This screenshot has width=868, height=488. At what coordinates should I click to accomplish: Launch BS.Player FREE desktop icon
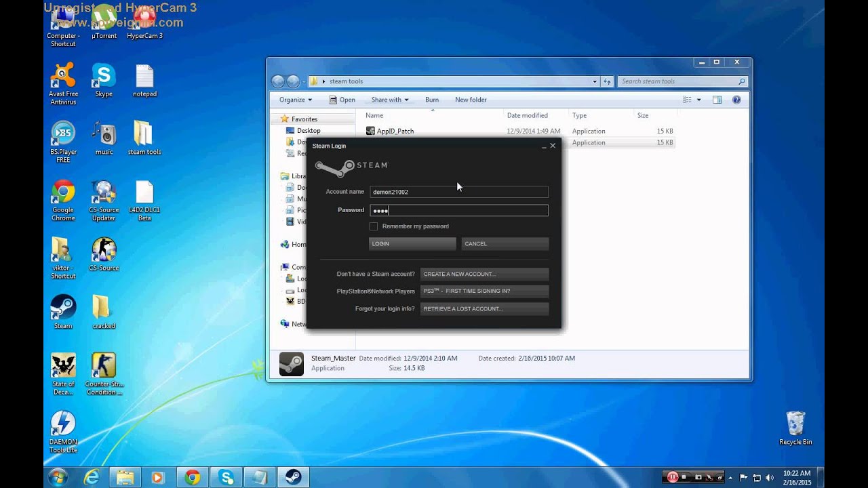click(63, 142)
